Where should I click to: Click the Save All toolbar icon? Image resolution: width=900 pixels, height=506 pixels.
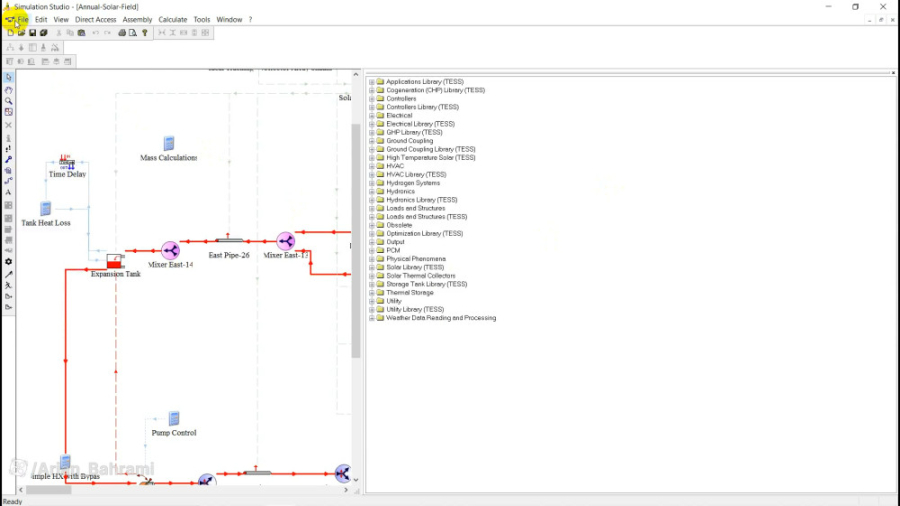pyautogui.click(x=44, y=33)
